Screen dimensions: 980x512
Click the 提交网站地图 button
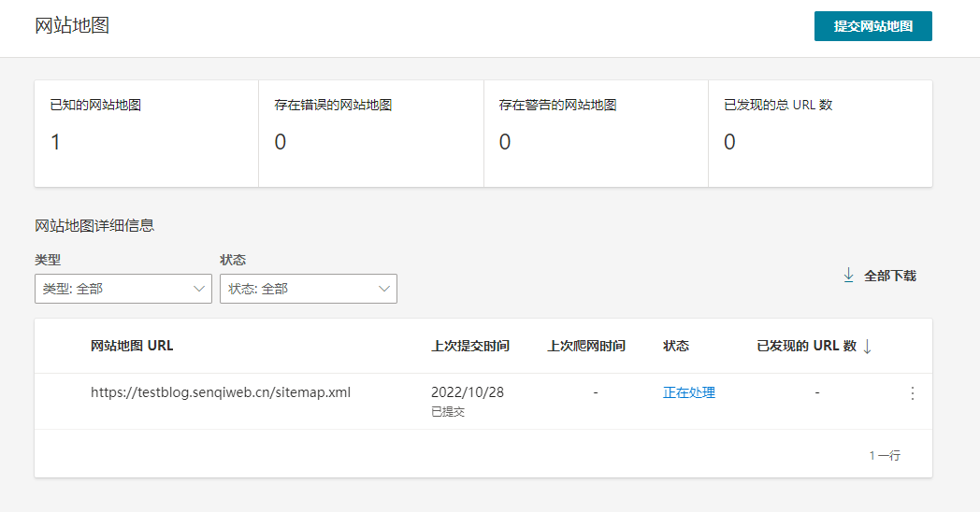click(x=872, y=26)
